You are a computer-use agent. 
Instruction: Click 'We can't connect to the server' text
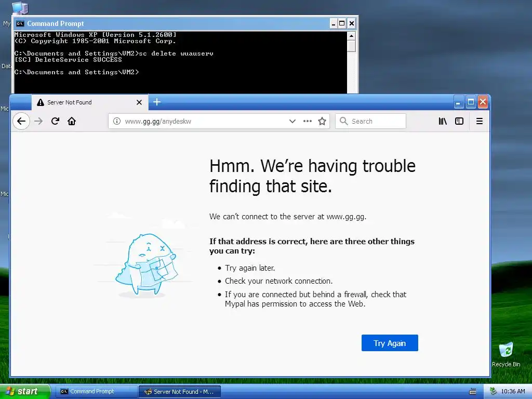point(288,217)
